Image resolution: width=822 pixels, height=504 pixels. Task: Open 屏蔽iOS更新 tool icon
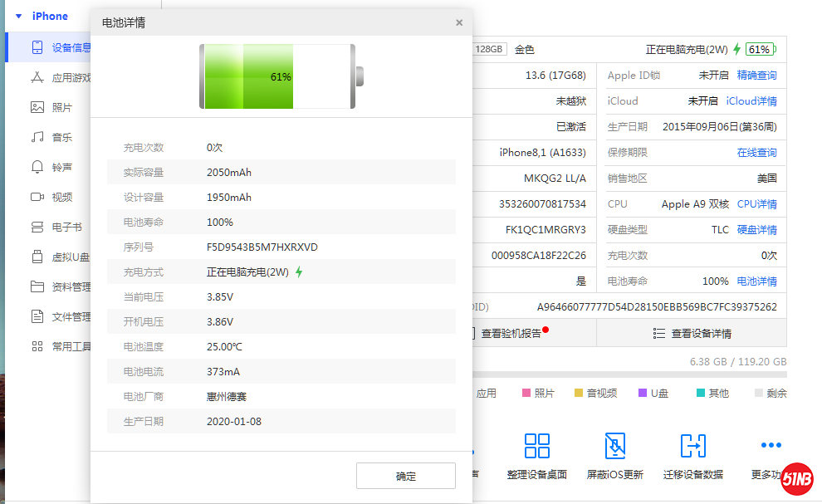(615, 446)
